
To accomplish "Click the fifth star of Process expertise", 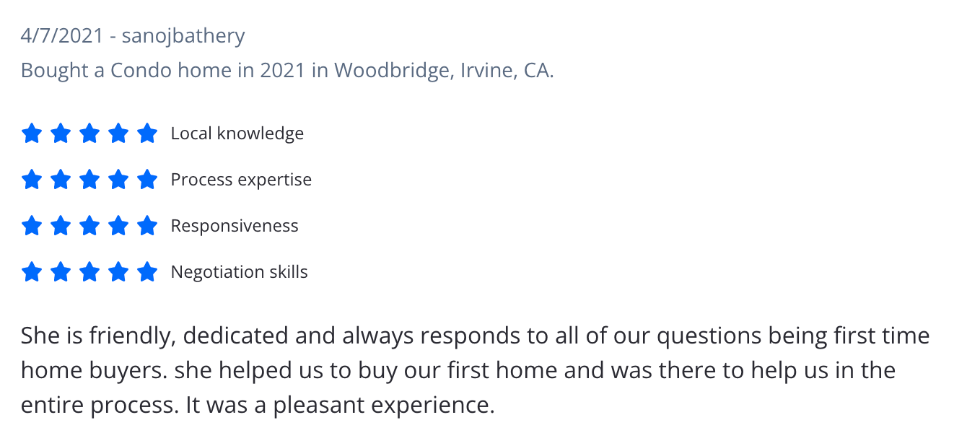I will point(147,180).
